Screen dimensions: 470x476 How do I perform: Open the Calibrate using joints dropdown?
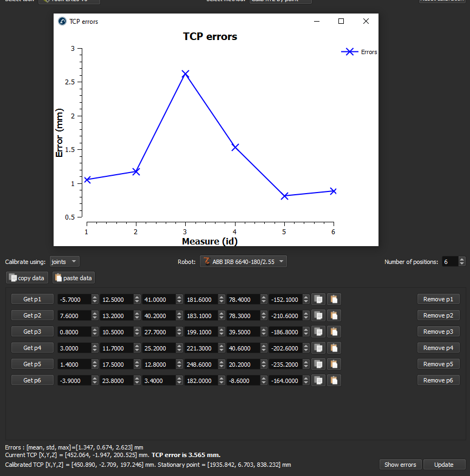[64, 262]
